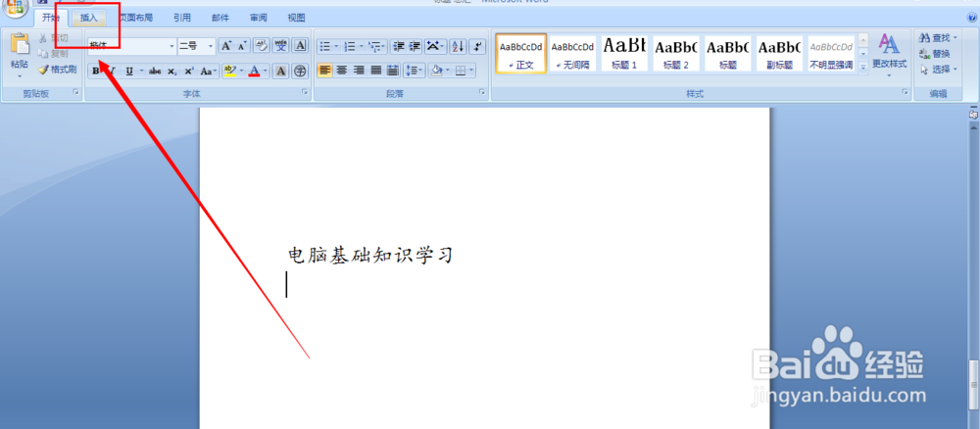This screenshot has height=429, width=980.
Task: Apply the 副标题 subtitle style
Action: [780, 54]
